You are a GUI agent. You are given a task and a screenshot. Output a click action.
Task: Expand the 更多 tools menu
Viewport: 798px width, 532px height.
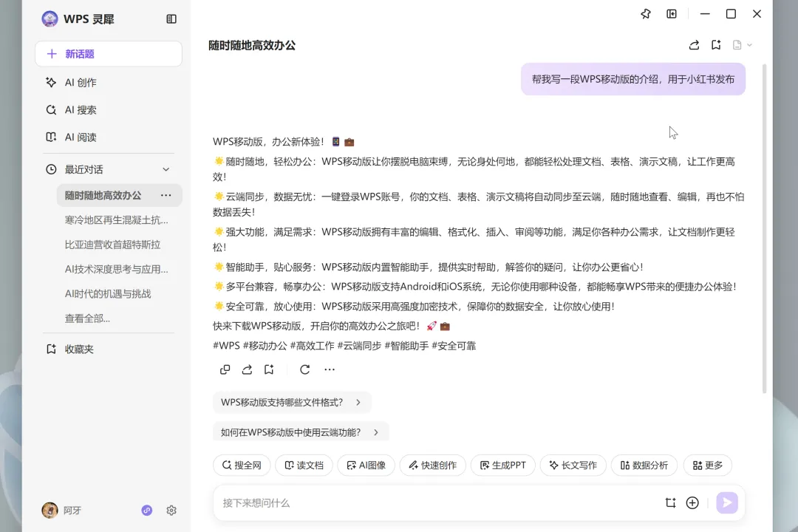(708, 465)
